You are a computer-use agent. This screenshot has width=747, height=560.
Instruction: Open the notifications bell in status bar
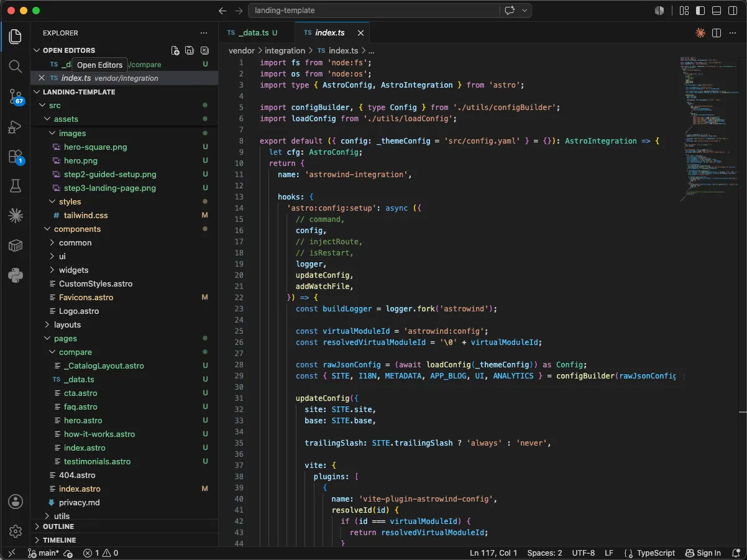click(735, 553)
